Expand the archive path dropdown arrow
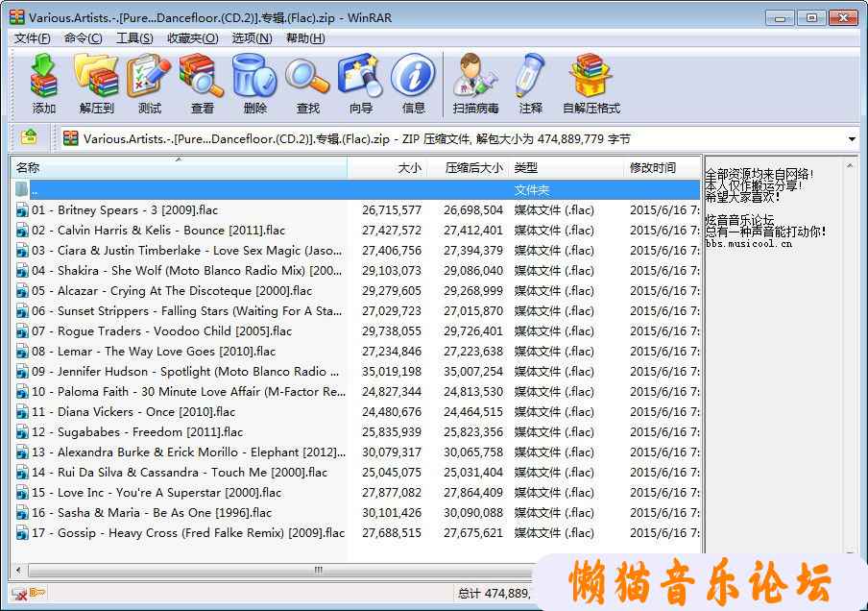Screen dimensions: 868x611 [852, 139]
